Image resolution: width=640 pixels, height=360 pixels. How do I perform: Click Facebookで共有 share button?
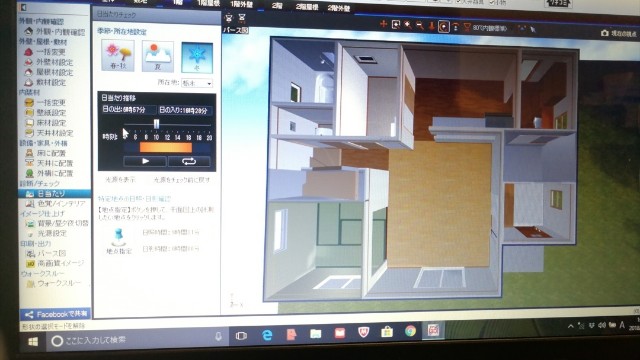[x=56, y=314]
